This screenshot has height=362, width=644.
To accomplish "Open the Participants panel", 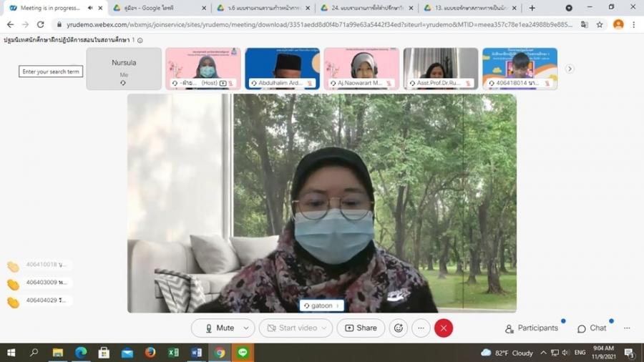I will tap(531, 328).
